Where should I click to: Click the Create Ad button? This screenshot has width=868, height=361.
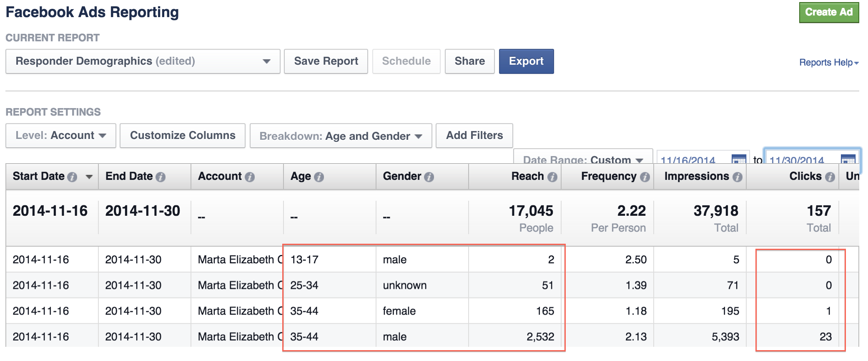829,12
